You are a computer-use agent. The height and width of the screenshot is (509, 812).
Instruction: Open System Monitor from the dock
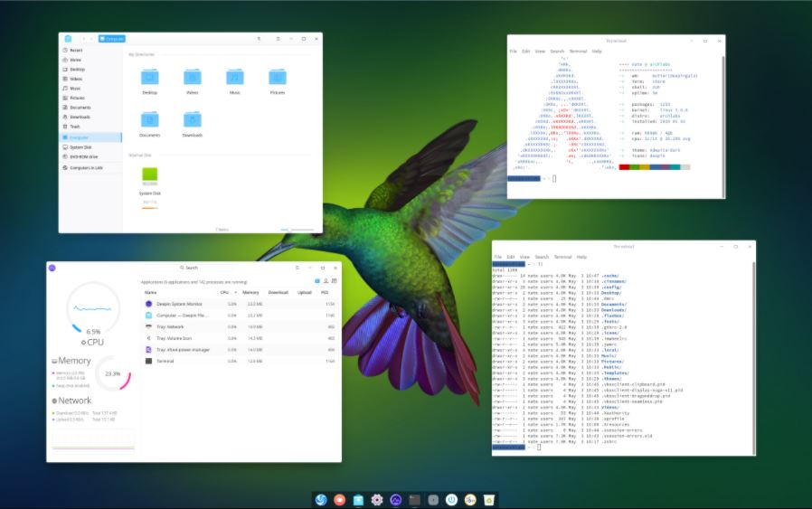click(396, 500)
